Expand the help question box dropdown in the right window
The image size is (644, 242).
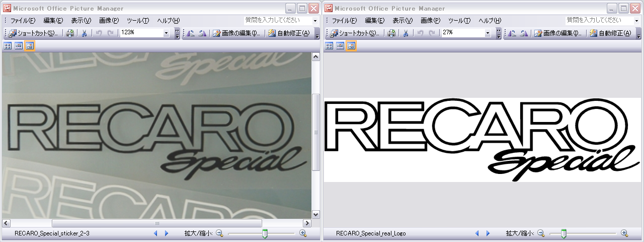[636, 21]
